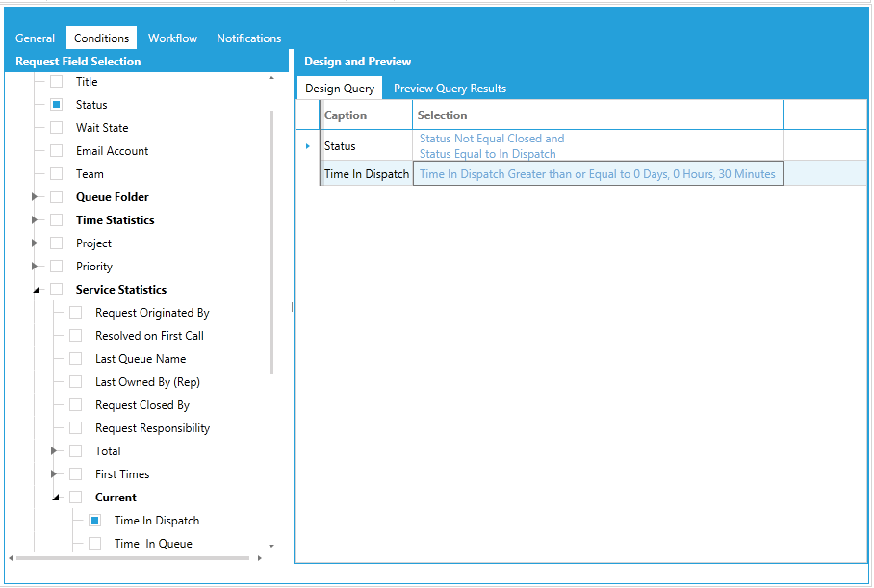
Task: Expand the Priority node
Action: 35,267
